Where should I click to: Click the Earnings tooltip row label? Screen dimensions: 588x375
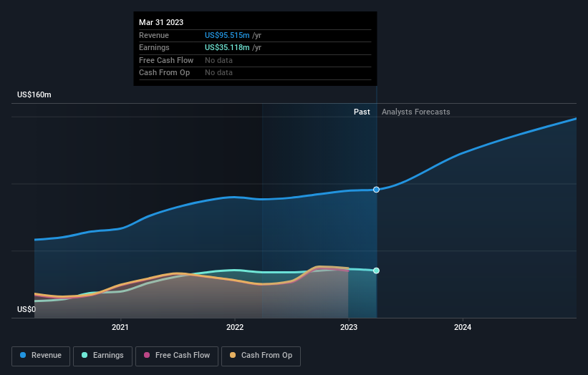click(154, 47)
